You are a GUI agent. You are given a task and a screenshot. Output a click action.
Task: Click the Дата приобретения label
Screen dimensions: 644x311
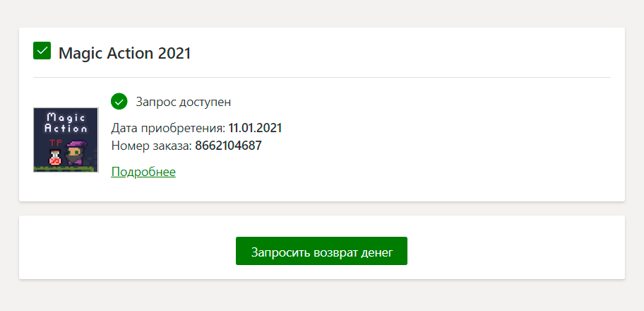click(x=168, y=128)
